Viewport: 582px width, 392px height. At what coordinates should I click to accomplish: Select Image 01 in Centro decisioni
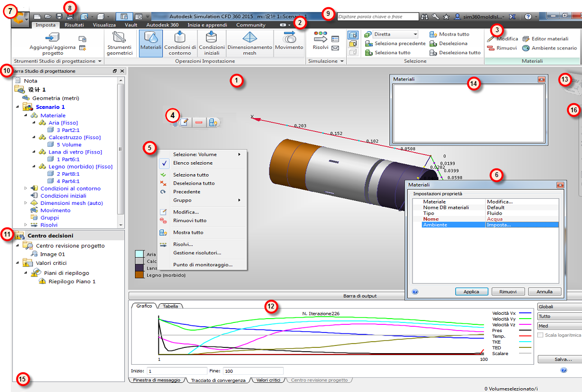tap(52, 254)
